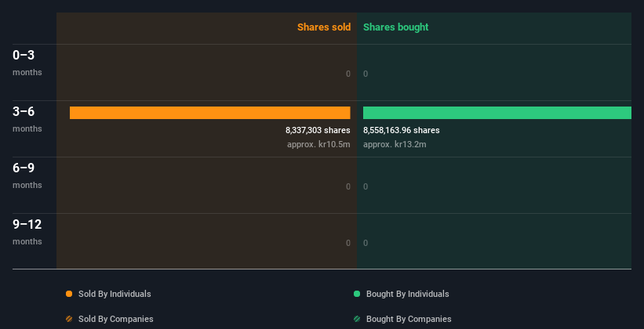Click the approx. kr13.2m amount

[x=395, y=144]
